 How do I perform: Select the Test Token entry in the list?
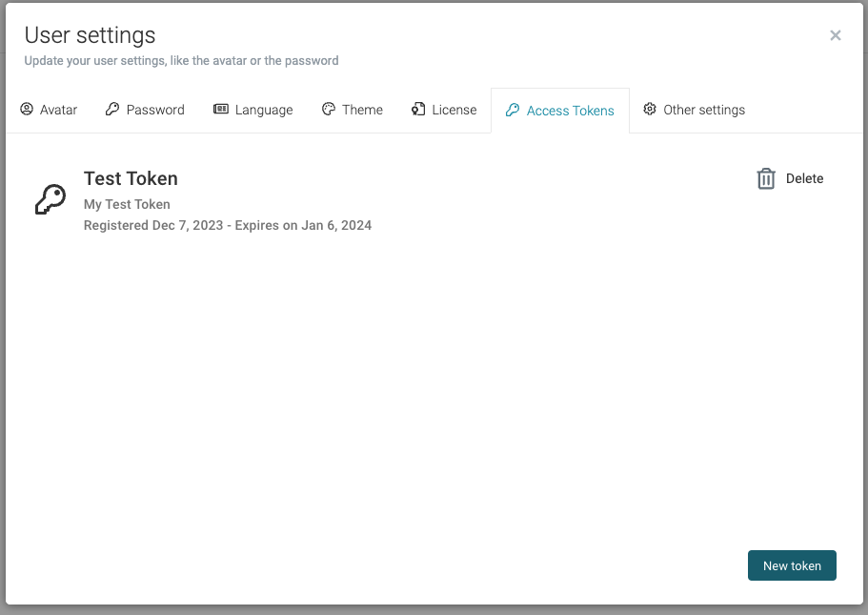tap(131, 178)
